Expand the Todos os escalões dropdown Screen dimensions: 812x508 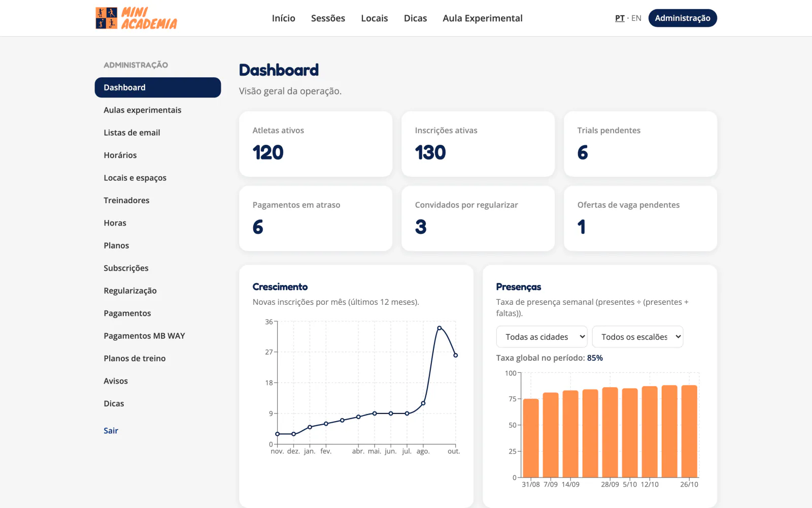pos(637,337)
